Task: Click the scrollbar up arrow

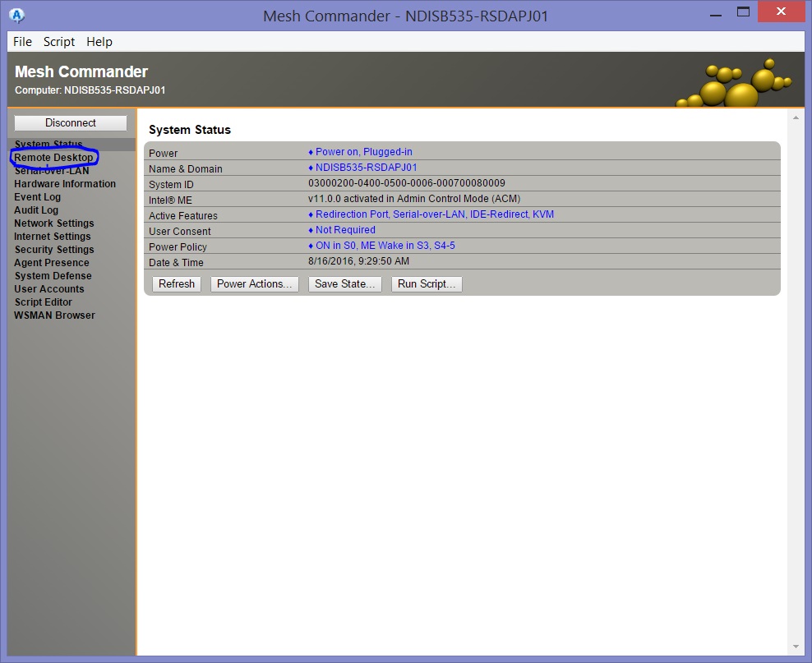Action: (796, 118)
